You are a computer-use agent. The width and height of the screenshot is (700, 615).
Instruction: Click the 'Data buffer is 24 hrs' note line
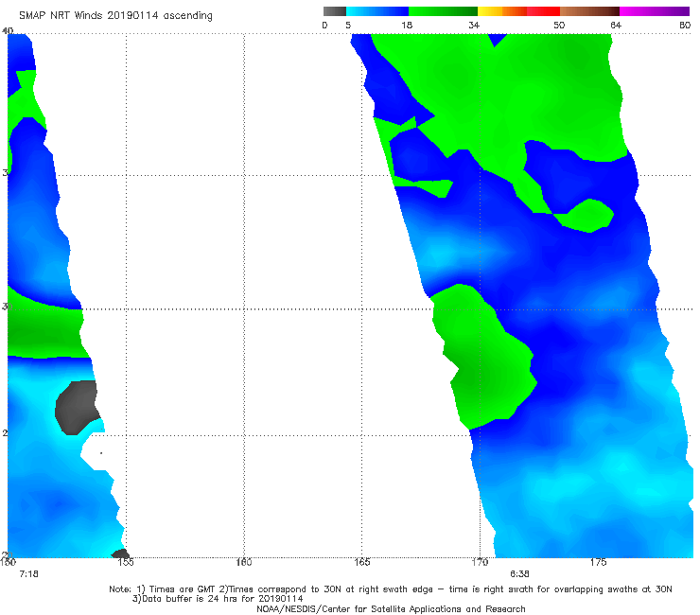(x=218, y=599)
